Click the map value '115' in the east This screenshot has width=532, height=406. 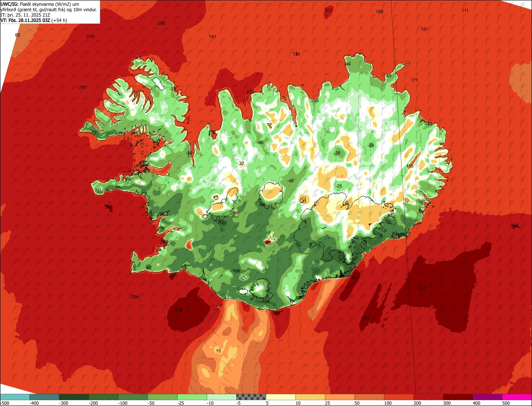(410, 166)
